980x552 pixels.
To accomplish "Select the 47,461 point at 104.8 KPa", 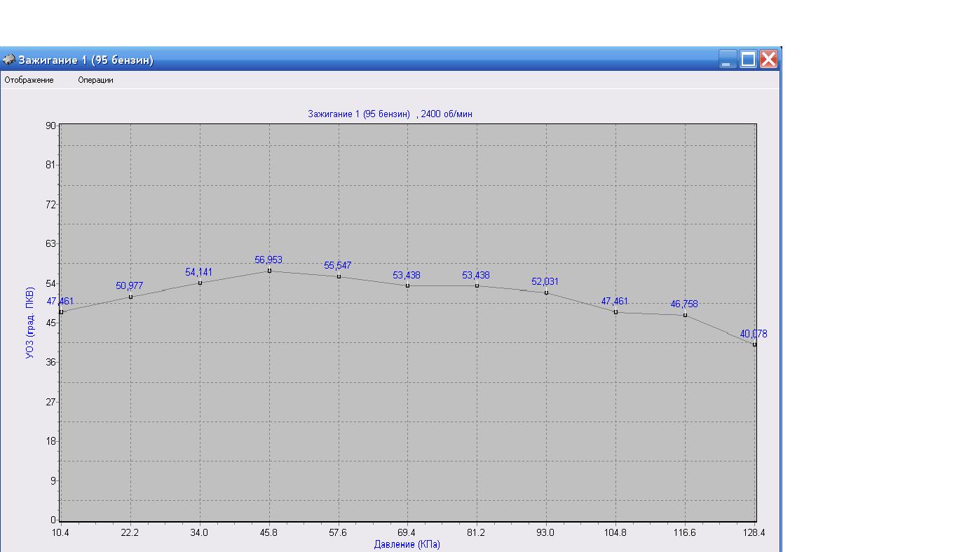I will (x=615, y=312).
